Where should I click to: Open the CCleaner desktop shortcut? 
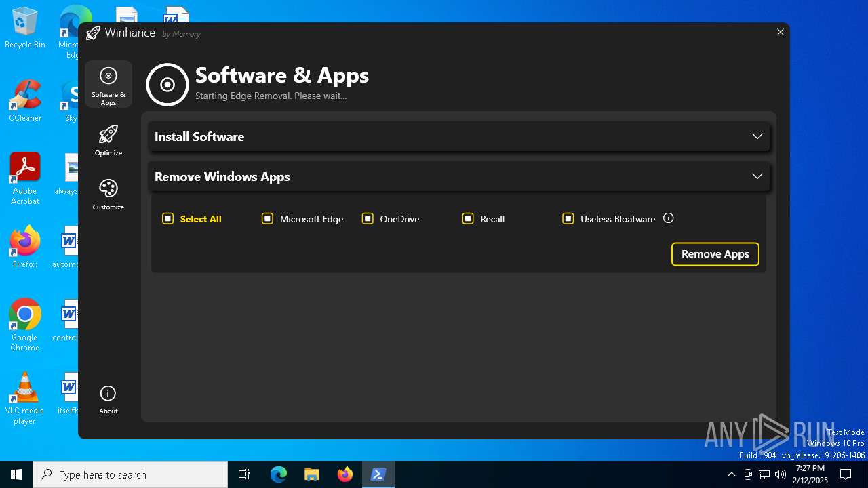pos(25,101)
